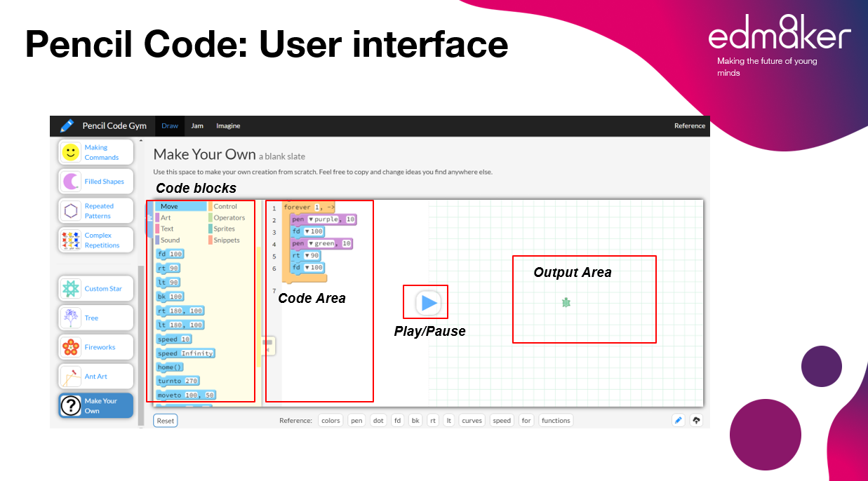This screenshot has width=868, height=481.
Task: Click the blue pencil edit icon
Action: point(678,421)
